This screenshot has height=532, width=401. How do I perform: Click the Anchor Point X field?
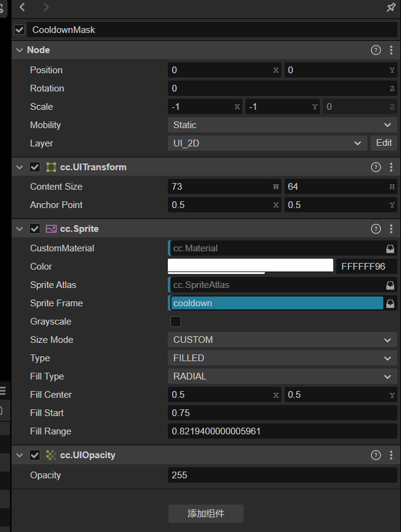click(224, 205)
